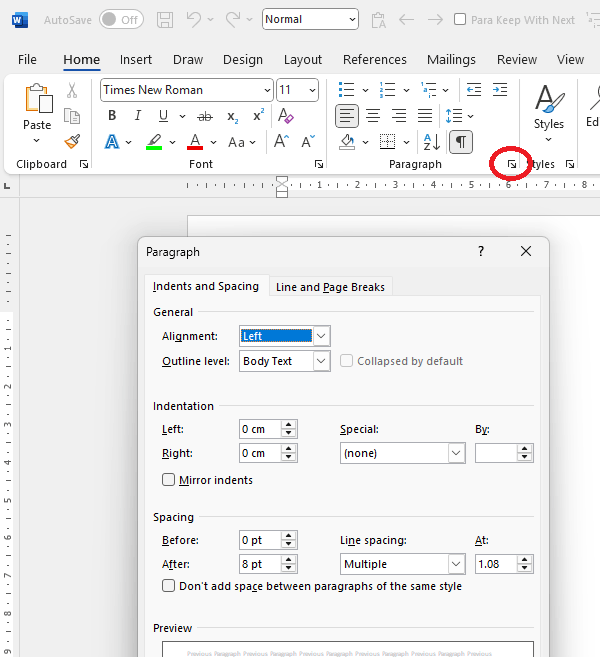
Task: Open Styles pane launcher
Action: [570, 164]
